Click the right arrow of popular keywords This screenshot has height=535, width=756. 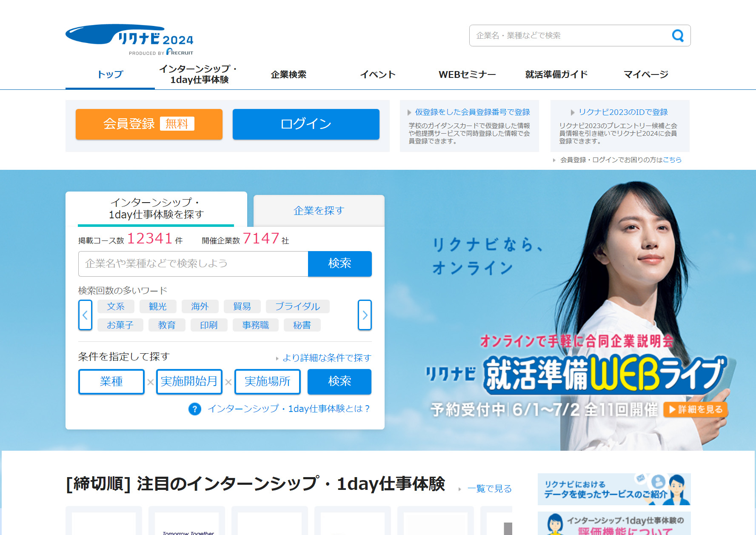tap(365, 315)
